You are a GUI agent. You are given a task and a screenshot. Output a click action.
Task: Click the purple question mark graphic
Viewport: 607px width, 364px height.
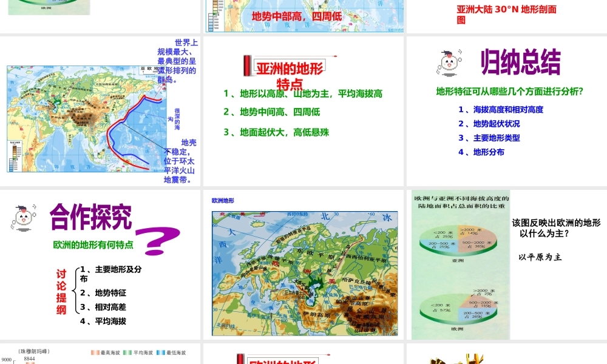[158, 241]
